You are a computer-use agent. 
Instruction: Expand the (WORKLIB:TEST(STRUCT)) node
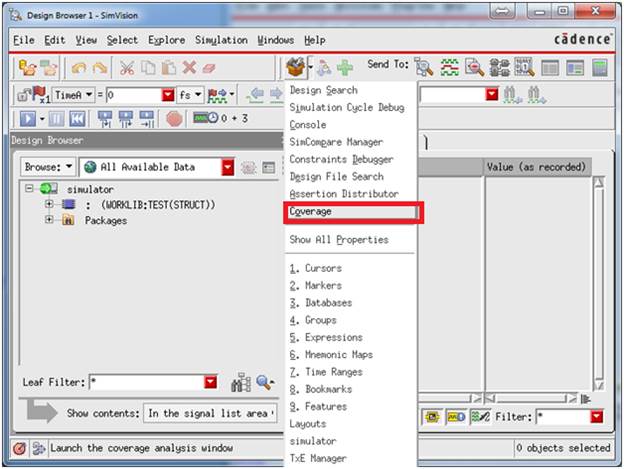coord(49,204)
